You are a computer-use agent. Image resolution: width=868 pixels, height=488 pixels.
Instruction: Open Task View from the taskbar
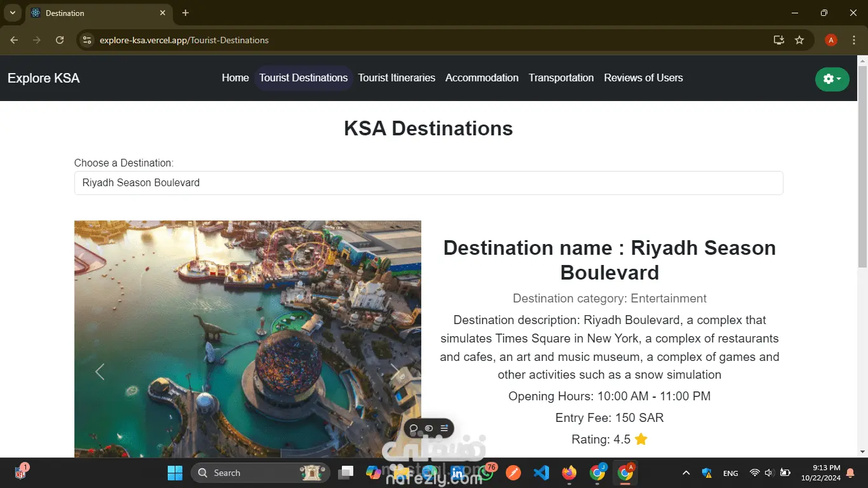(346, 473)
